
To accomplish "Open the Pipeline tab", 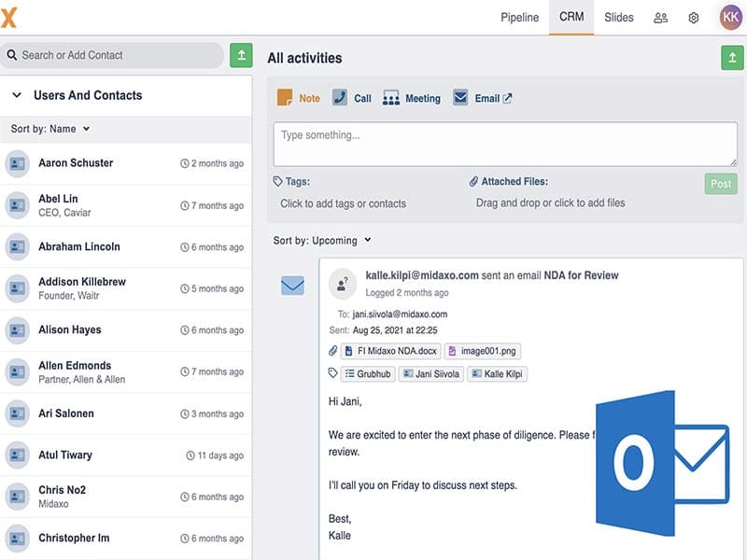I will [519, 18].
